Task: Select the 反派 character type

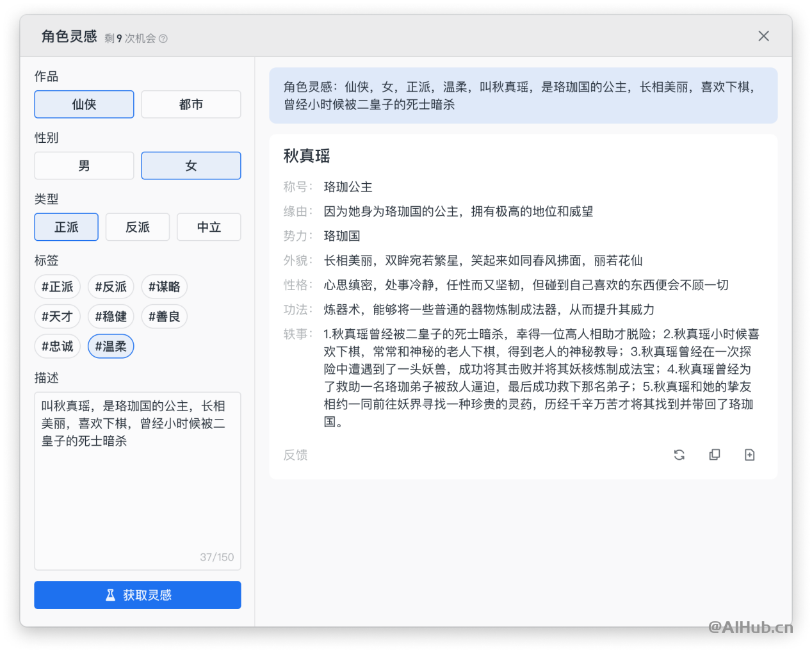Action: [137, 227]
